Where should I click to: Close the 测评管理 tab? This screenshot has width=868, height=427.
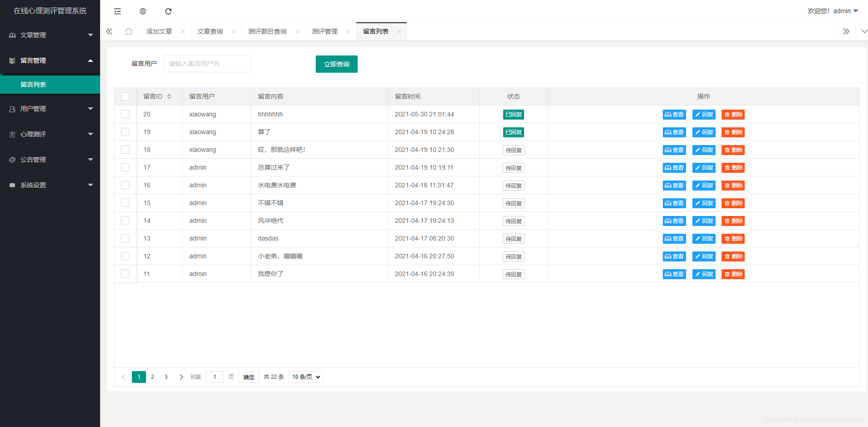click(348, 31)
